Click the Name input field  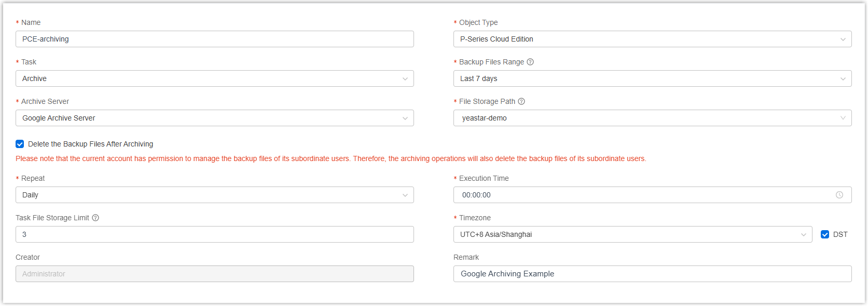[214, 39]
